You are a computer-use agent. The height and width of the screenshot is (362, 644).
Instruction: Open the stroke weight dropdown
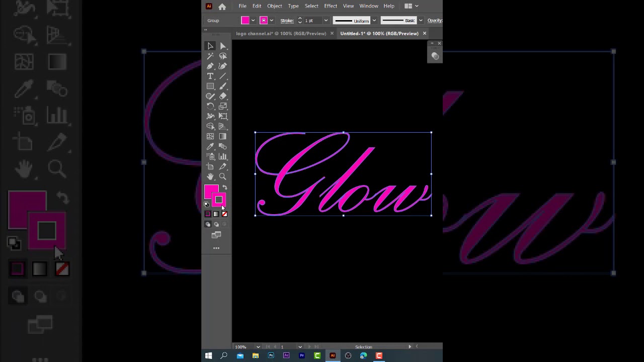coord(326,20)
